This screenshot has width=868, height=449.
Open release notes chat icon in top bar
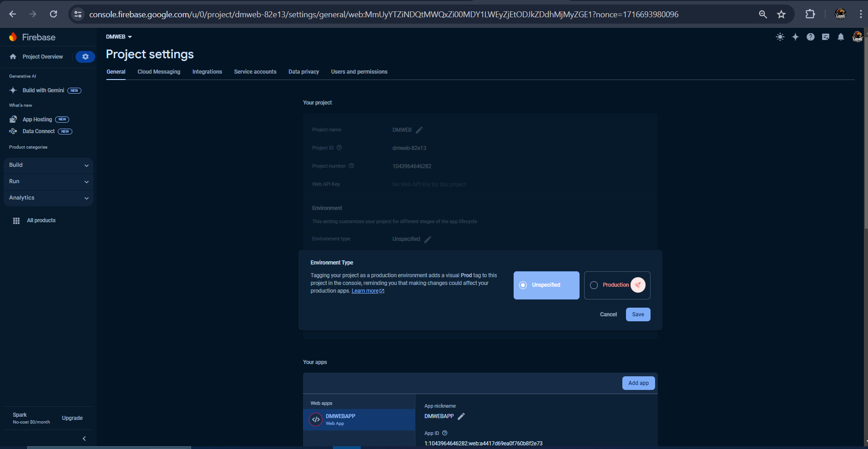point(826,37)
